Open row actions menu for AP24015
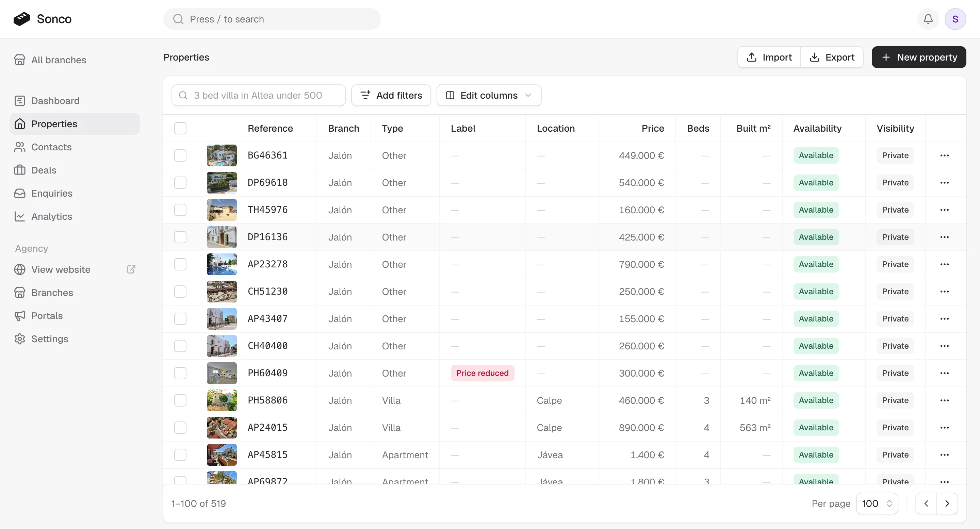The image size is (980, 529). tap(944, 428)
